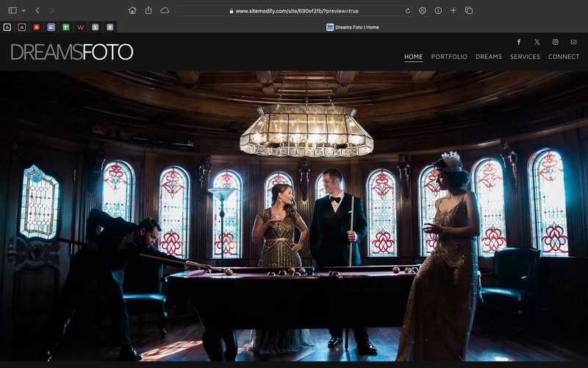Viewport: 588px width, 368px height.
Task: Navigate to the PORTFOLIO page
Action: click(449, 57)
